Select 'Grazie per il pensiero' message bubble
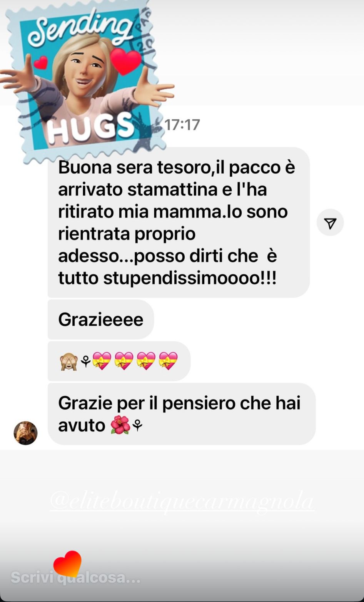The width and height of the screenshot is (364, 602). point(182,414)
